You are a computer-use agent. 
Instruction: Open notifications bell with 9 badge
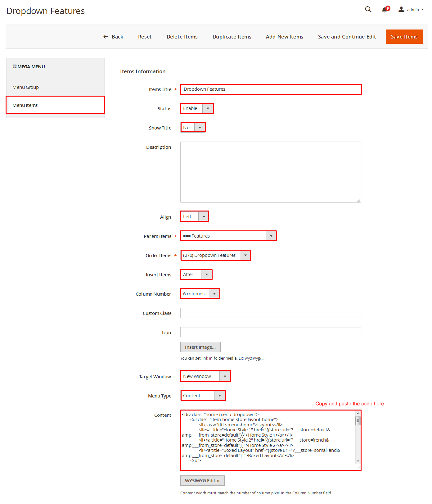(x=385, y=9)
